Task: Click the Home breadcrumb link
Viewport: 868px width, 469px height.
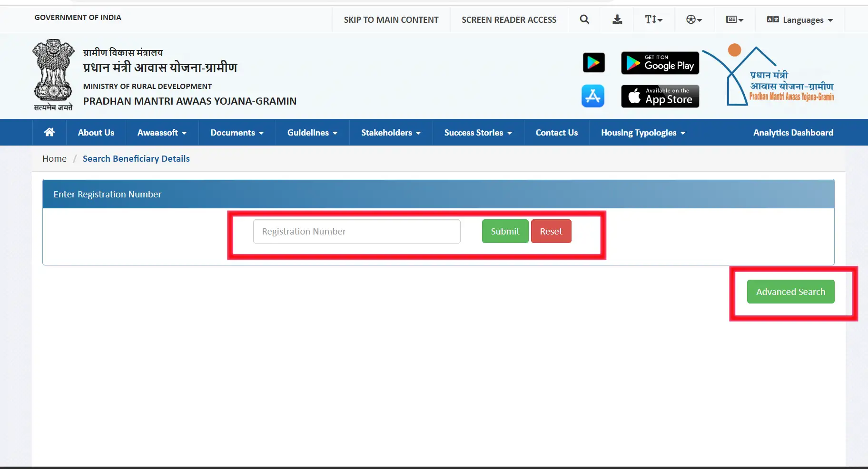Action: 54,159
